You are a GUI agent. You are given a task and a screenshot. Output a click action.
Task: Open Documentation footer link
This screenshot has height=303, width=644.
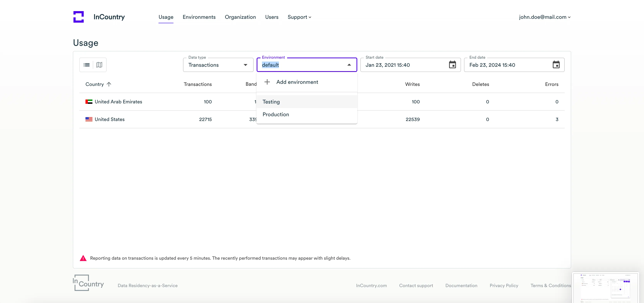pos(461,286)
